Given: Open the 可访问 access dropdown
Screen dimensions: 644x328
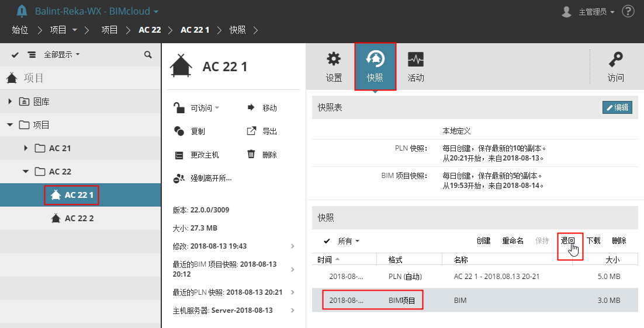Looking at the screenshot, I should coord(205,108).
